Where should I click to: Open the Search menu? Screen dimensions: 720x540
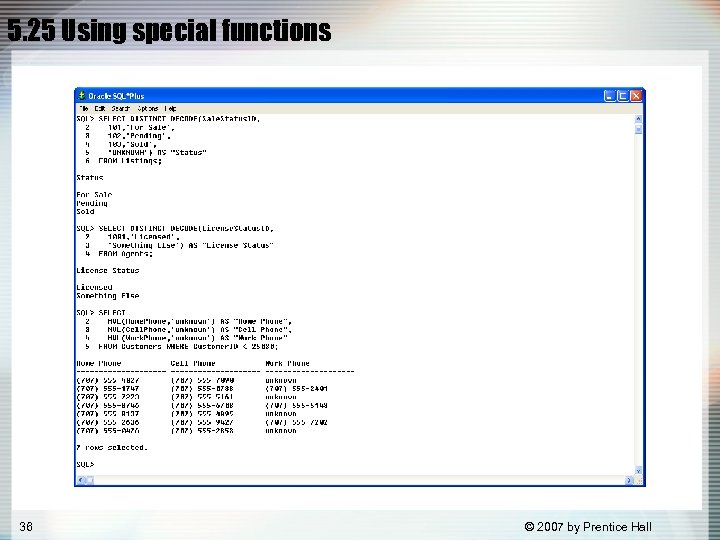click(x=121, y=109)
